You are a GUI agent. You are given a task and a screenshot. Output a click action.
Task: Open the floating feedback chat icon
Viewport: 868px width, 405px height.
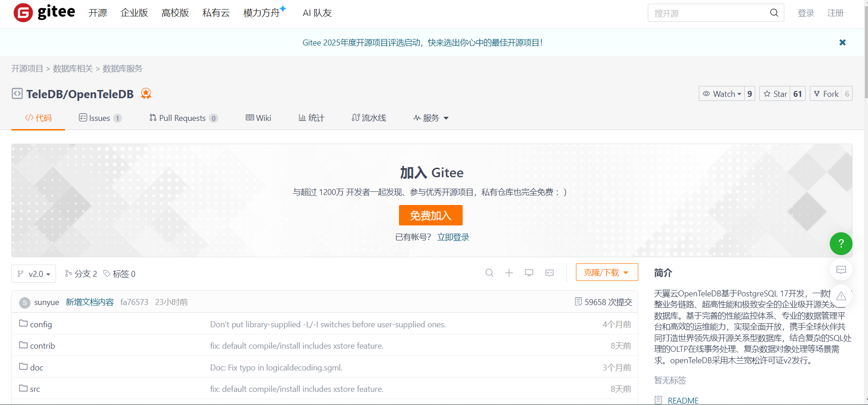tap(841, 270)
